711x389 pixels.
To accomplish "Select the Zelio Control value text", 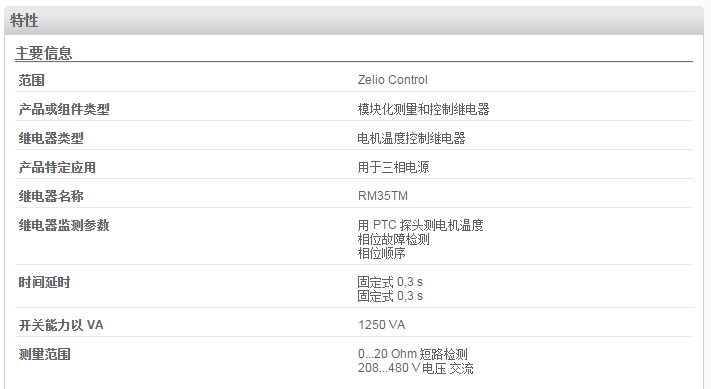I will click(392, 80).
